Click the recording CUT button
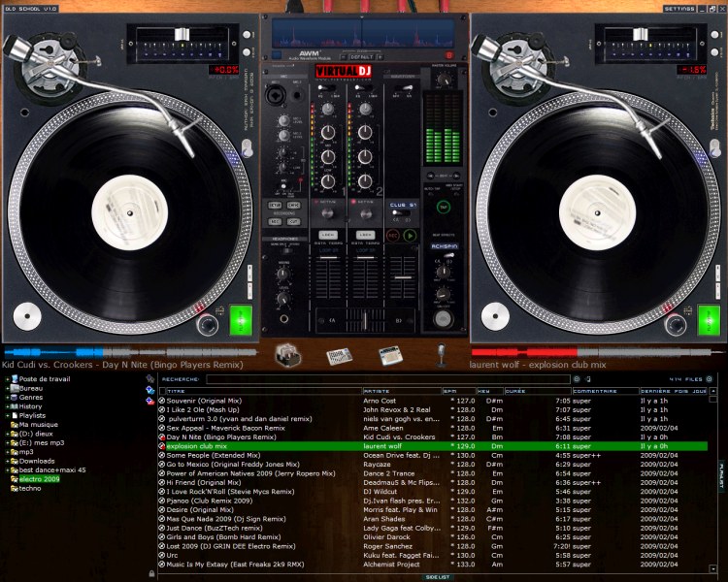This screenshot has width=728, height=582. pos(293,222)
